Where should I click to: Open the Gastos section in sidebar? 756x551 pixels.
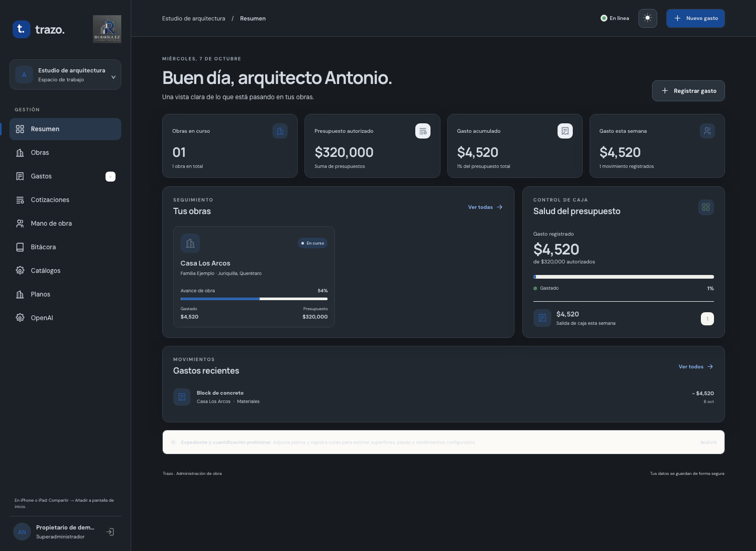point(65,176)
